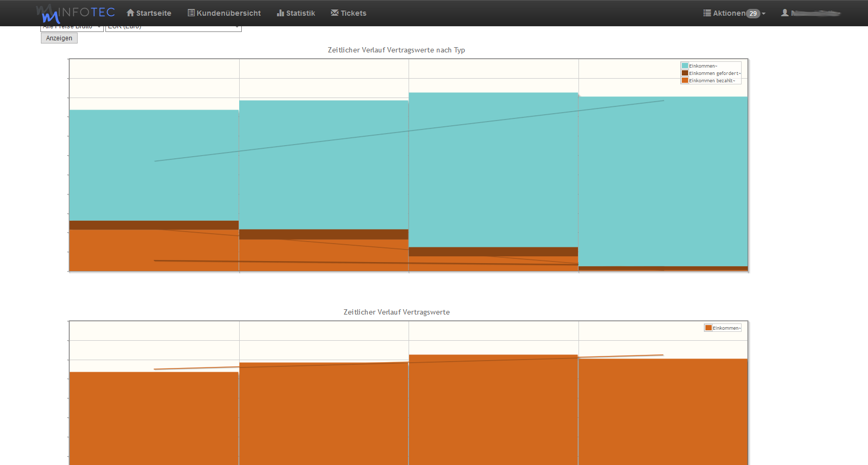
Task: Click the envelope icon beside Tickets
Action: (x=335, y=13)
